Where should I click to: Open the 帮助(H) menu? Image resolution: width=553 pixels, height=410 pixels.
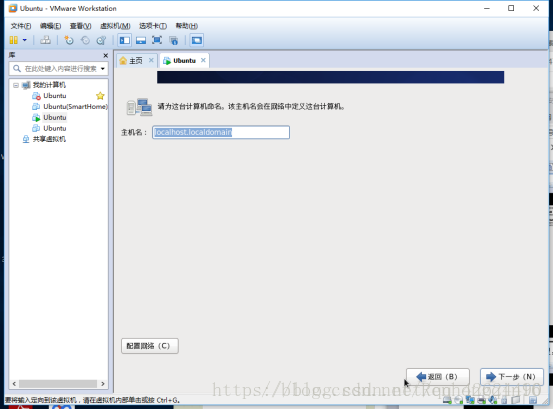pos(187,26)
